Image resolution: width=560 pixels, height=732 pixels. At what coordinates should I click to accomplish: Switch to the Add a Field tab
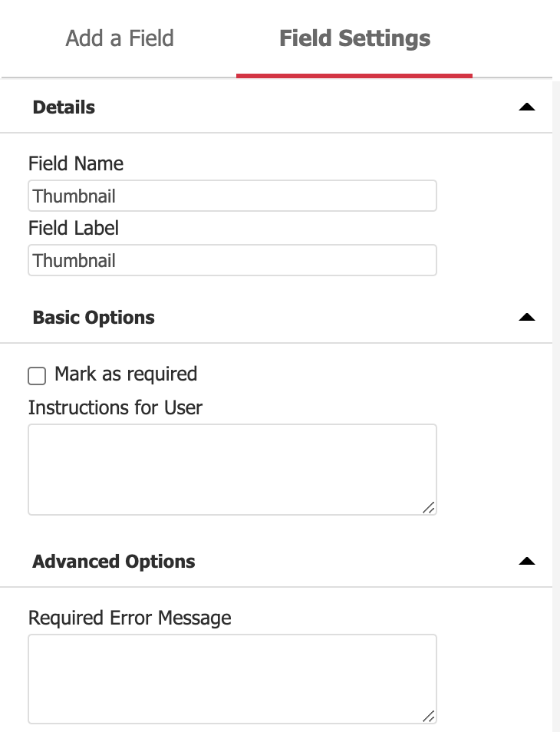(120, 38)
